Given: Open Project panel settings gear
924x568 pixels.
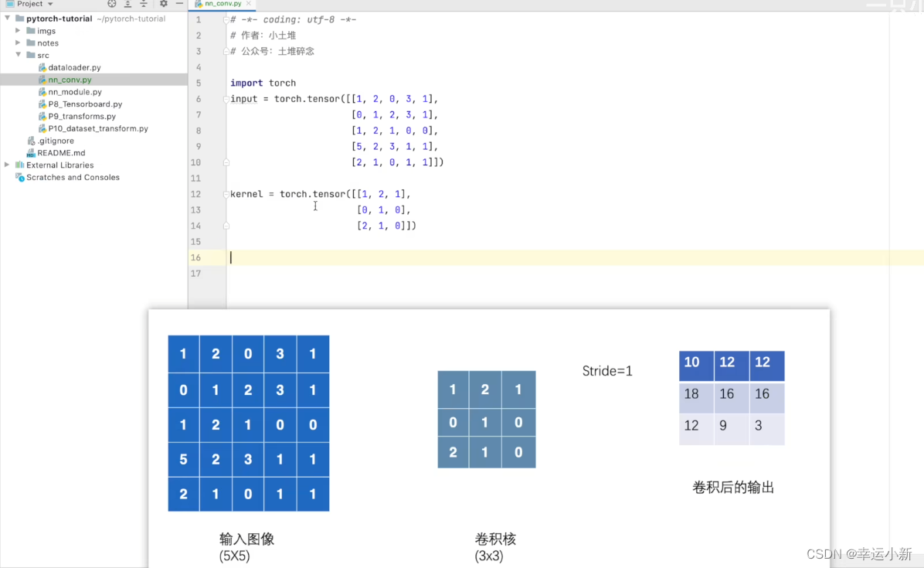Looking at the screenshot, I should click(163, 4).
